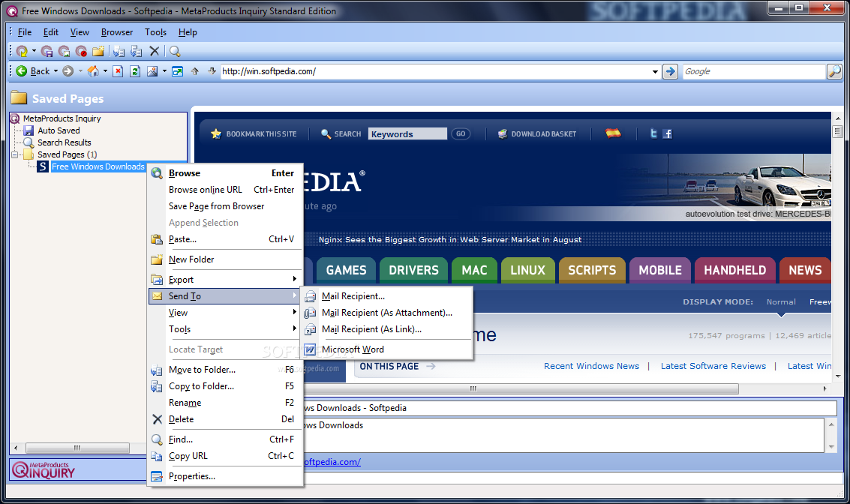850x504 pixels.
Task: Click the Inquiry icon with red stop sign
Action: tap(81, 52)
